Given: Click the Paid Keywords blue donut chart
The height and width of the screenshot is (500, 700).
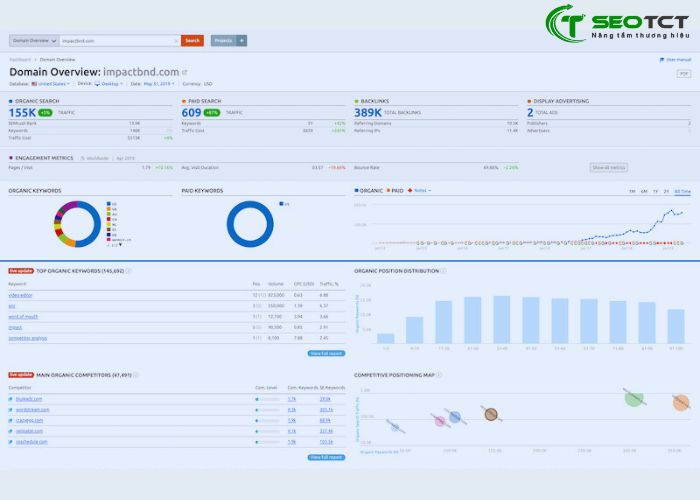Looking at the screenshot, I should pos(250,224).
